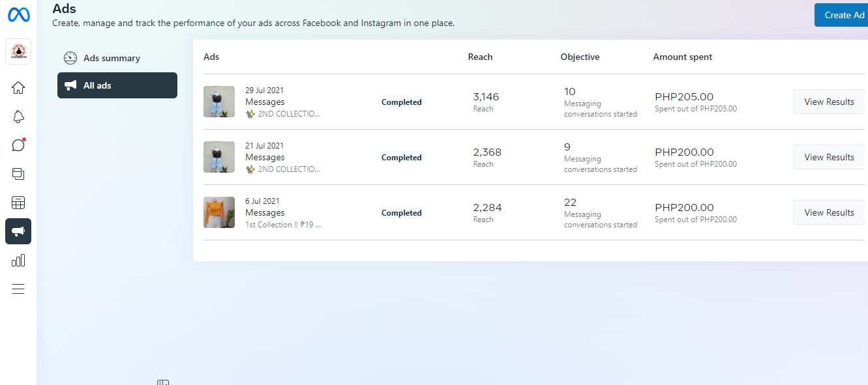Open the Home icon in sidebar
The height and width of the screenshot is (385, 868).
point(18,88)
